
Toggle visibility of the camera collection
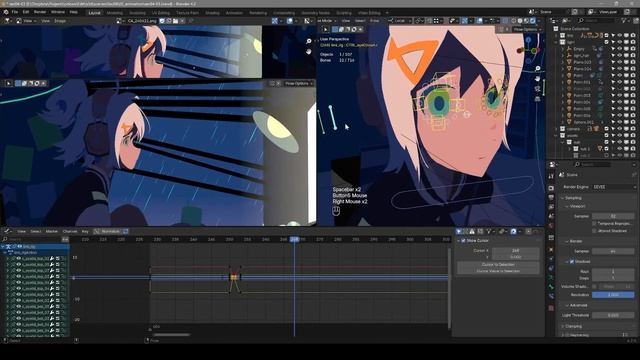pos(620,129)
